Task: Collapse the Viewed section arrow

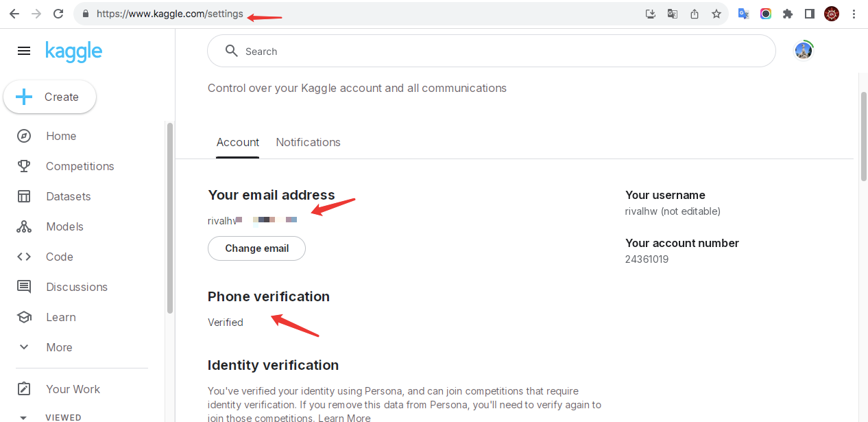Action: click(24, 417)
